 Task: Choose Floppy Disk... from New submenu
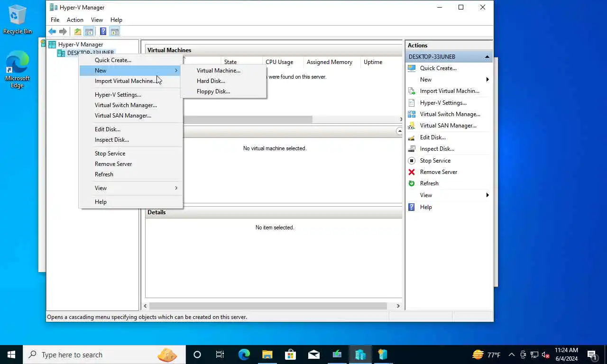pyautogui.click(x=223, y=91)
